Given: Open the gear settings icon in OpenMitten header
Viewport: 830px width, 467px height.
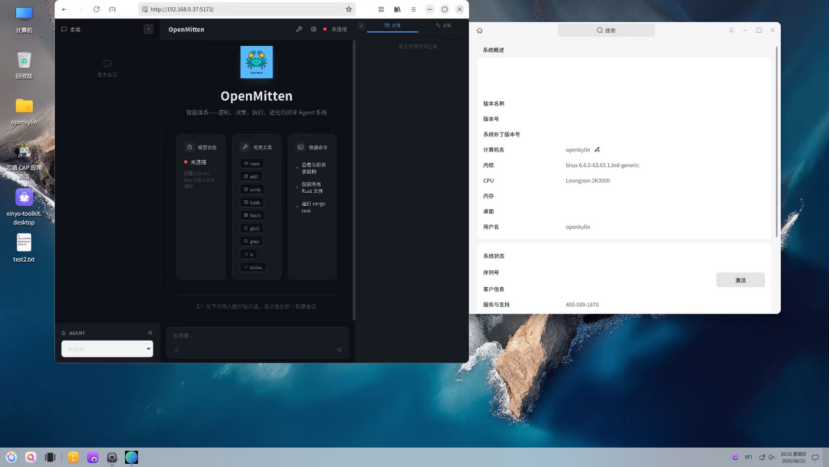Looking at the screenshot, I should (313, 30).
